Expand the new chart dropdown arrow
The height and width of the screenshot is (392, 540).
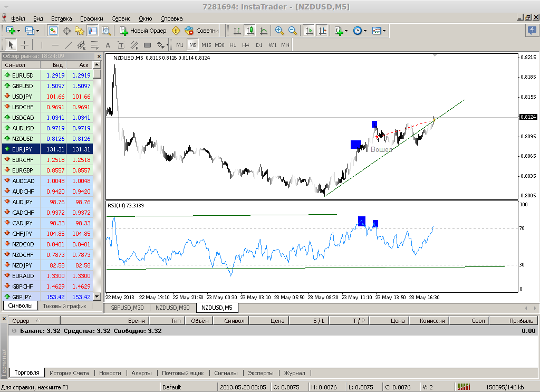(18, 31)
